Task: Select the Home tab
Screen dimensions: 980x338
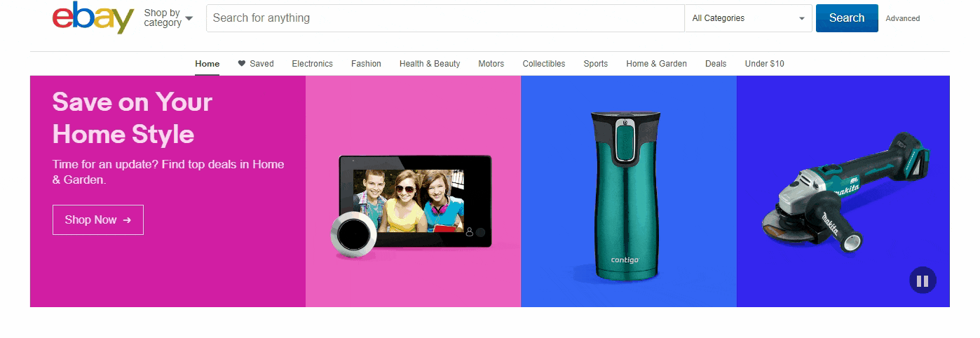Action: tap(207, 63)
